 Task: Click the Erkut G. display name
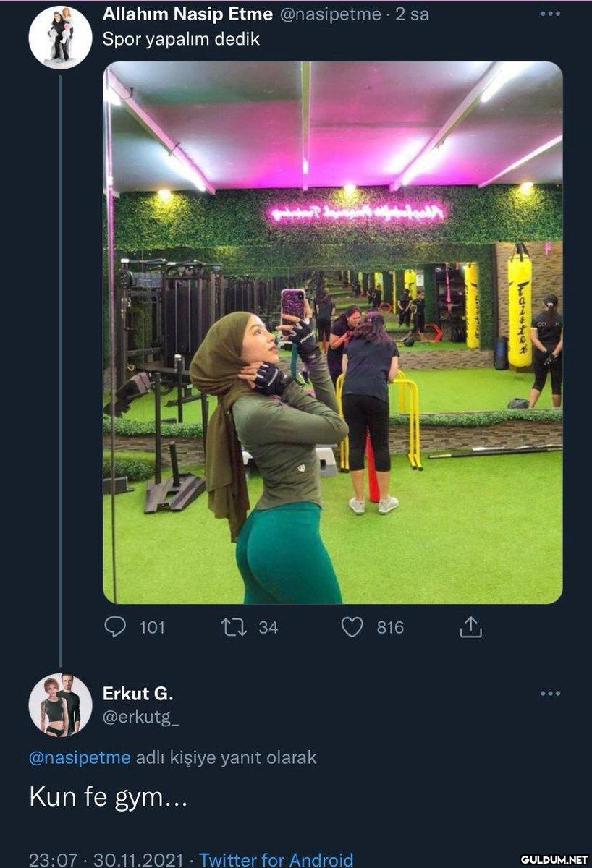138,694
